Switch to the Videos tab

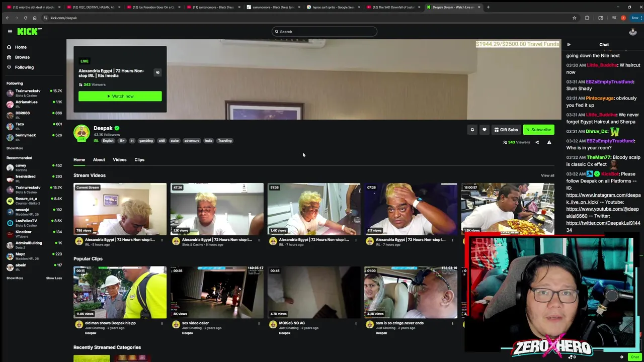click(x=119, y=160)
